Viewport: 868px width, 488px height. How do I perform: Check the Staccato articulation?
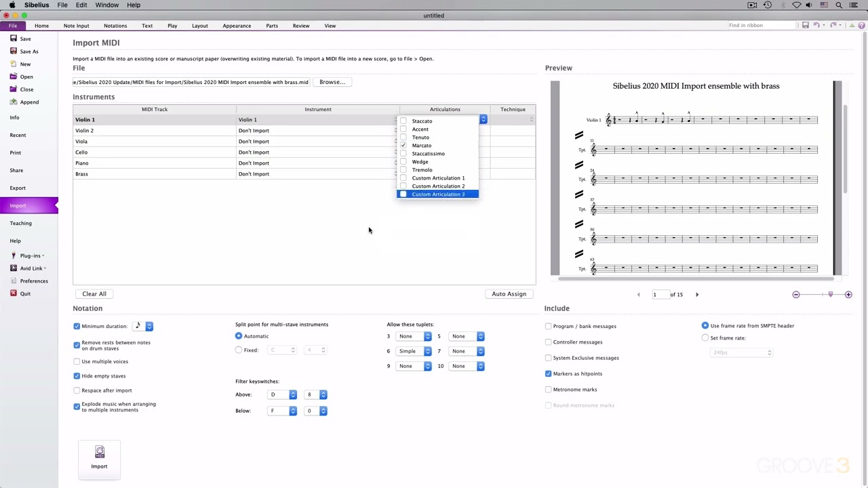click(x=403, y=121)
